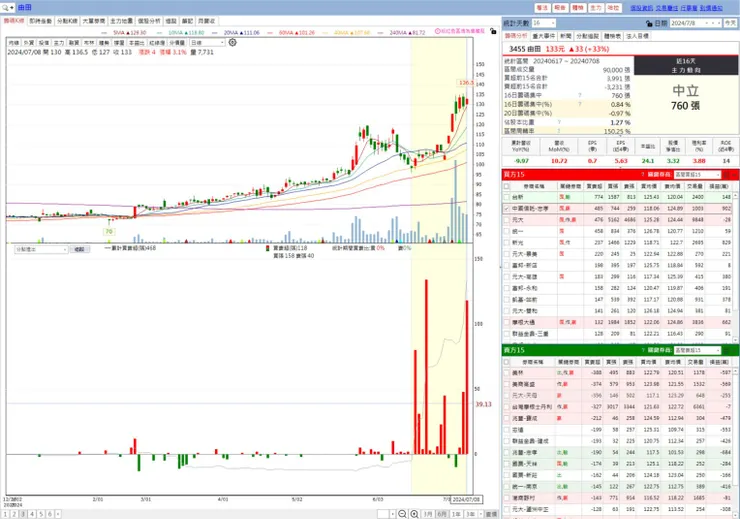Toggle 外資 indicator button on chart toolbar
Image resolution: width=740 pixels, height=519 pixels.
[x=28, y=42]
